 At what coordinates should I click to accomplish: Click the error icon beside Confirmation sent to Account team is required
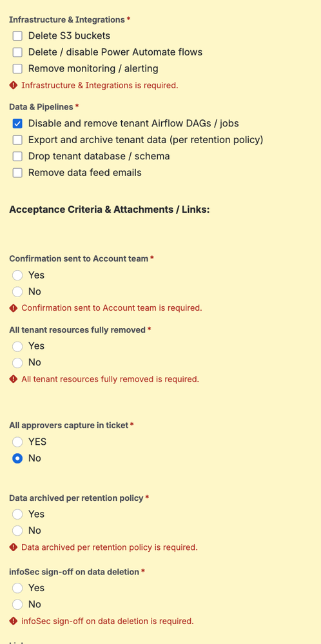point(13,308)
